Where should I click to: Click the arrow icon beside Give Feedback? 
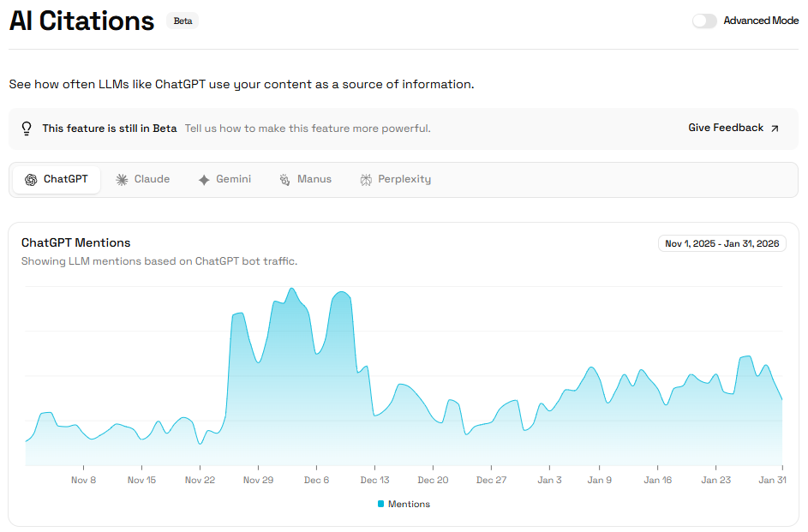775,127
